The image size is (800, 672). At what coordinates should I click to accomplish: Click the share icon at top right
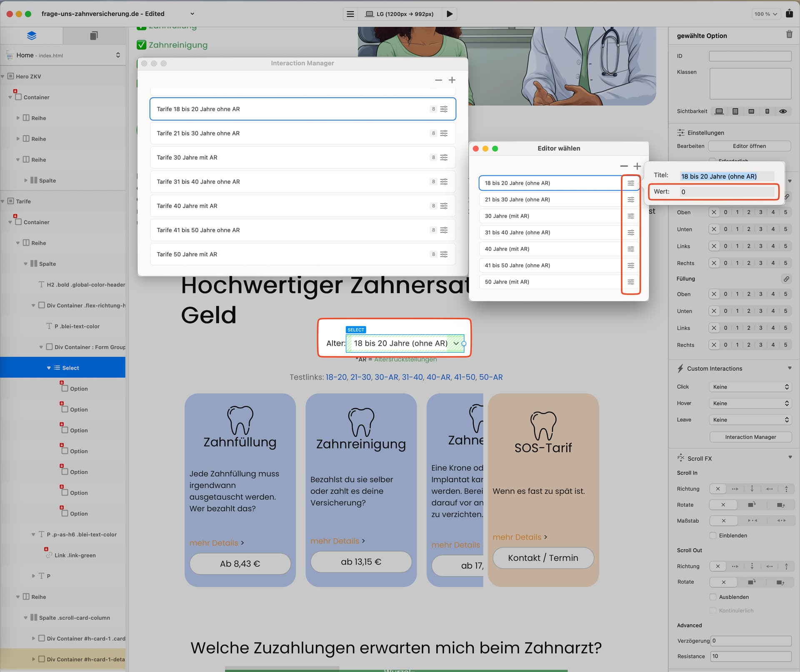click(789, 13)
